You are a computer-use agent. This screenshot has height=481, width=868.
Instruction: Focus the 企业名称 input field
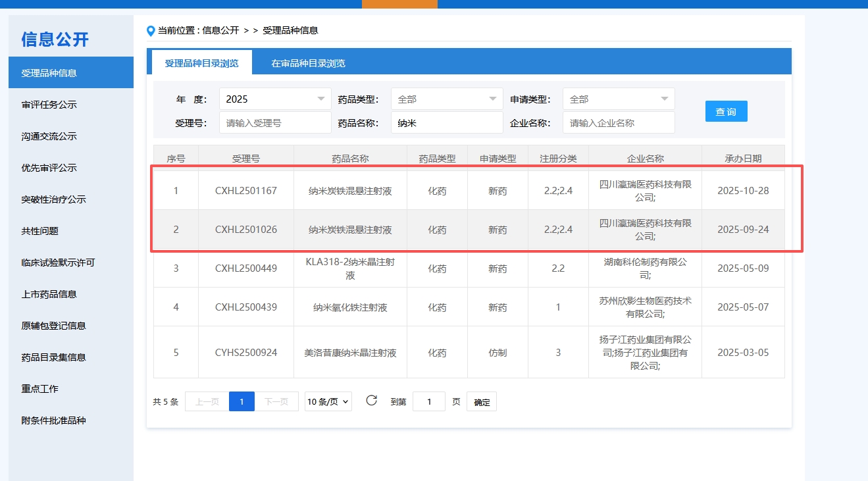(619, 123)
